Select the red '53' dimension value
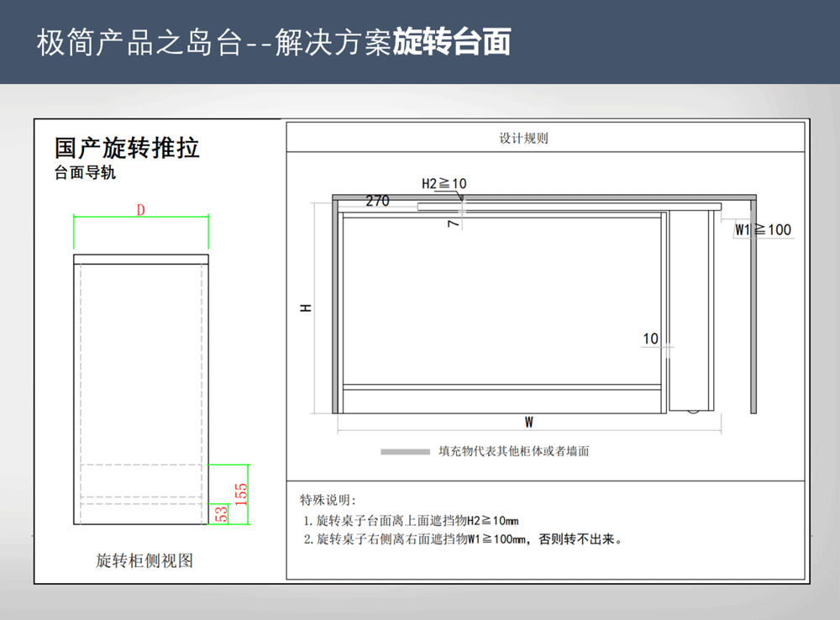Viewport: 840px width, 620px height. click(x=223, y=513)
